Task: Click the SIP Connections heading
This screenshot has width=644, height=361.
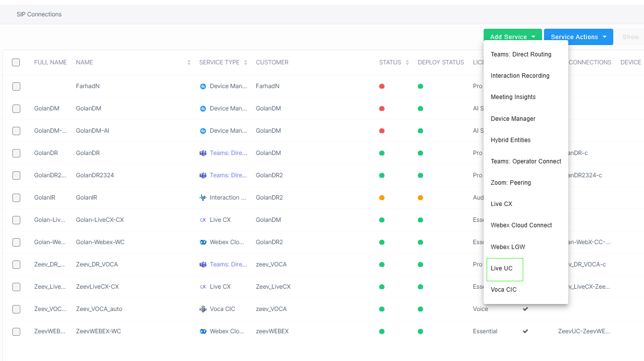Action: point(39,14)
